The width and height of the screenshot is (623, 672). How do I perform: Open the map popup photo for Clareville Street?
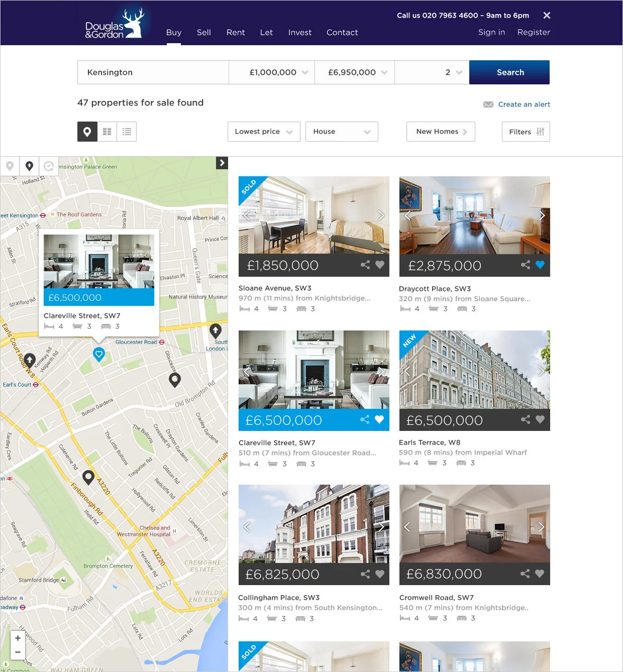(99, 261)
